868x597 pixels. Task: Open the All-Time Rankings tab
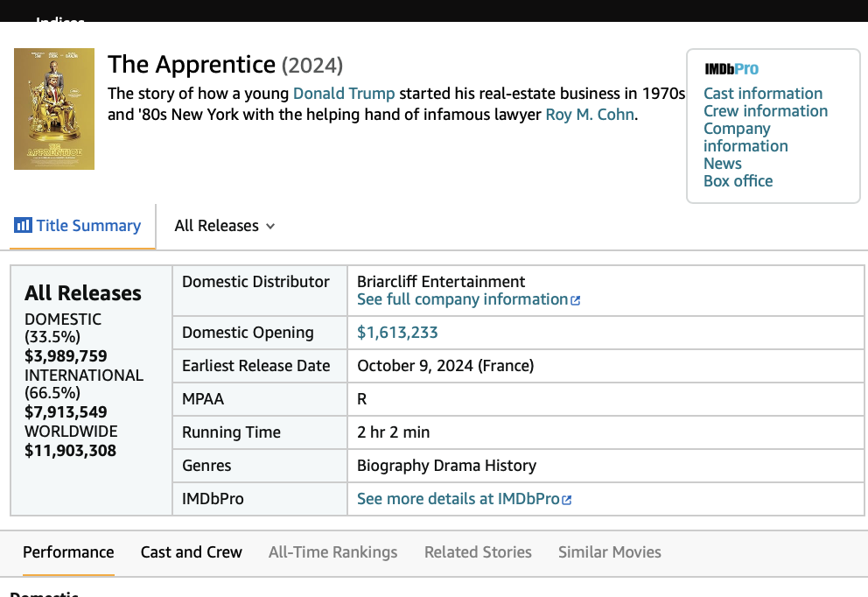click(x=332, y=552)
